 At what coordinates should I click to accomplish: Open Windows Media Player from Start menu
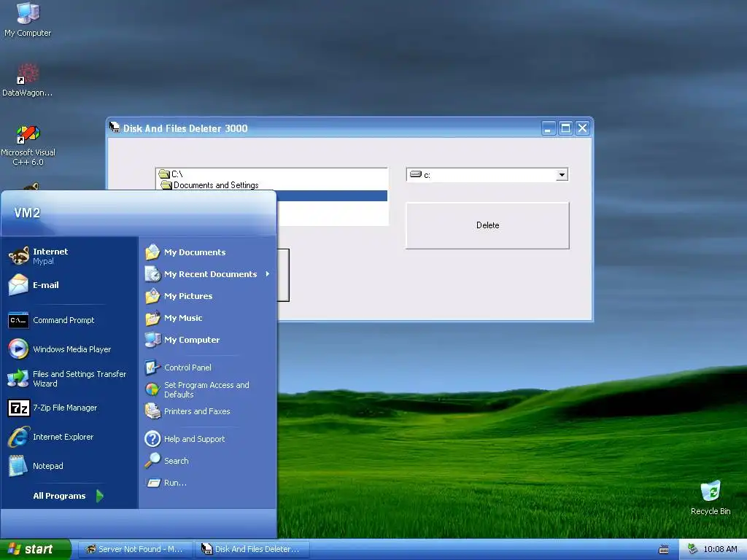tap(69, 349)
